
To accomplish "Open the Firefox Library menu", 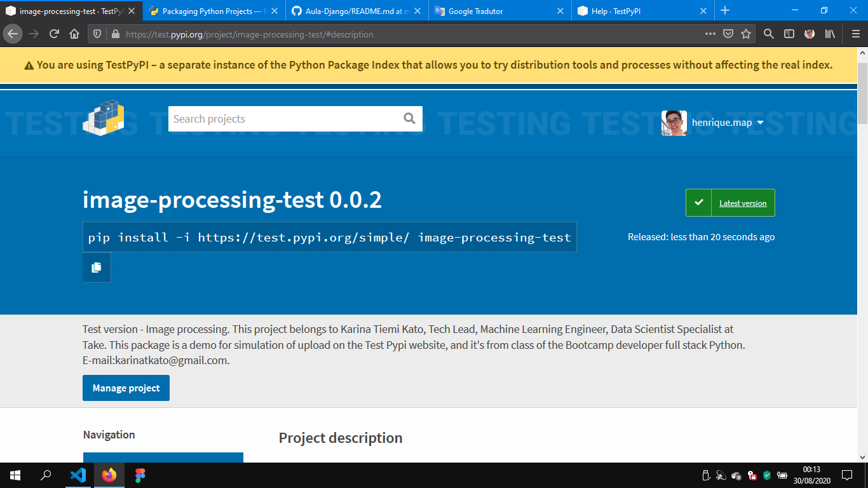I will click(830, 34).
